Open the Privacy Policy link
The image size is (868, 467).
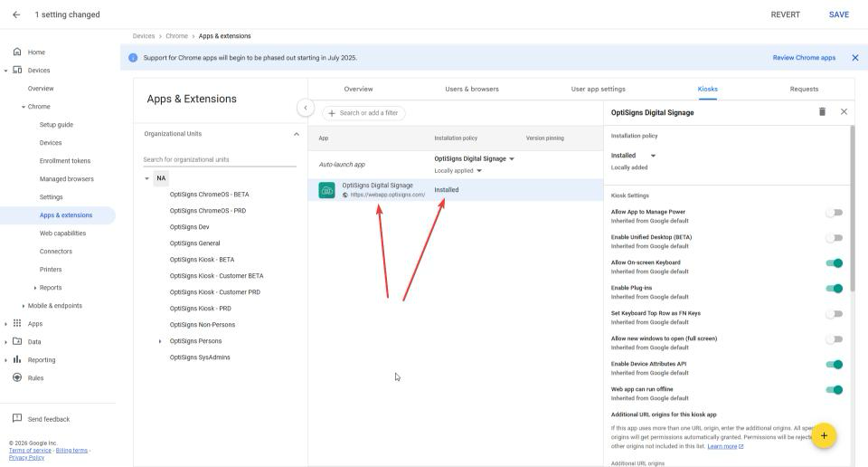click(x=26, y=458)
